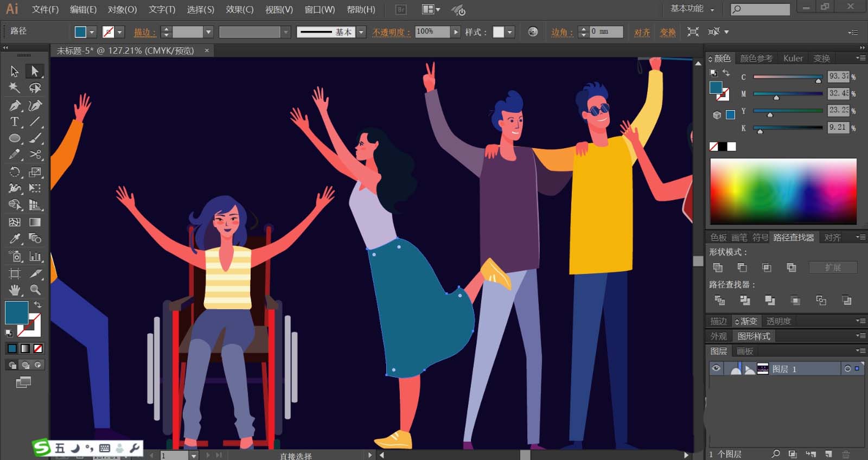This screenshot has width=868, height=460.
Task: Select the Eyedropper tool
Action: [15, 239]
